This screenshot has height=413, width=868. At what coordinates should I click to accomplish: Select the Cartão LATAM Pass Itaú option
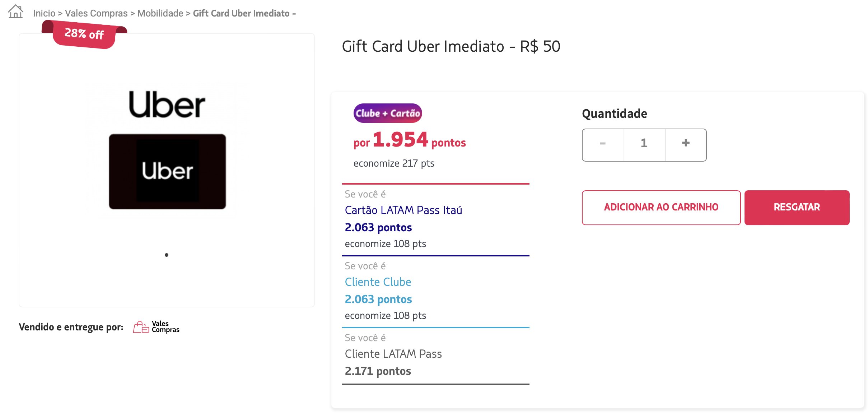click(x=403, y=210)
